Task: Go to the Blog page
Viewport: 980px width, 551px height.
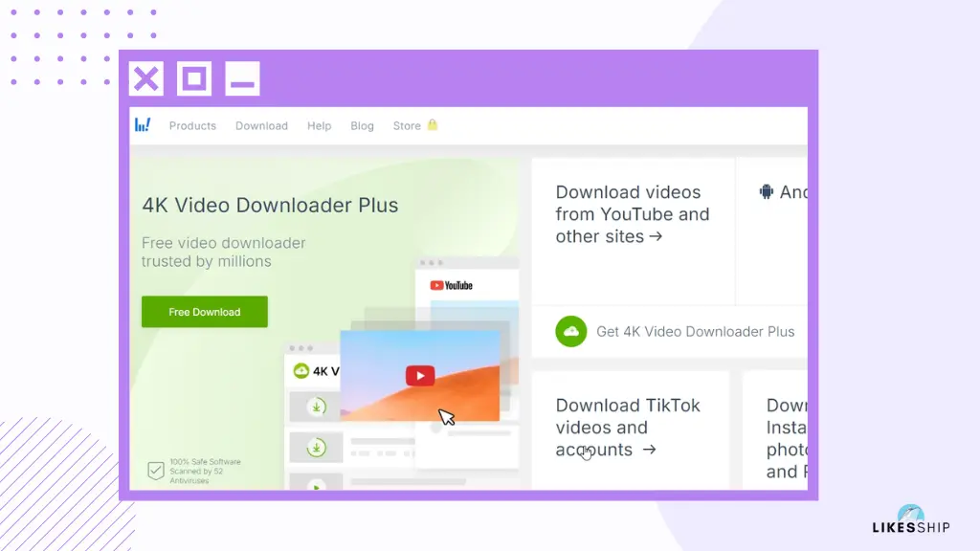Action: point(362,125)
